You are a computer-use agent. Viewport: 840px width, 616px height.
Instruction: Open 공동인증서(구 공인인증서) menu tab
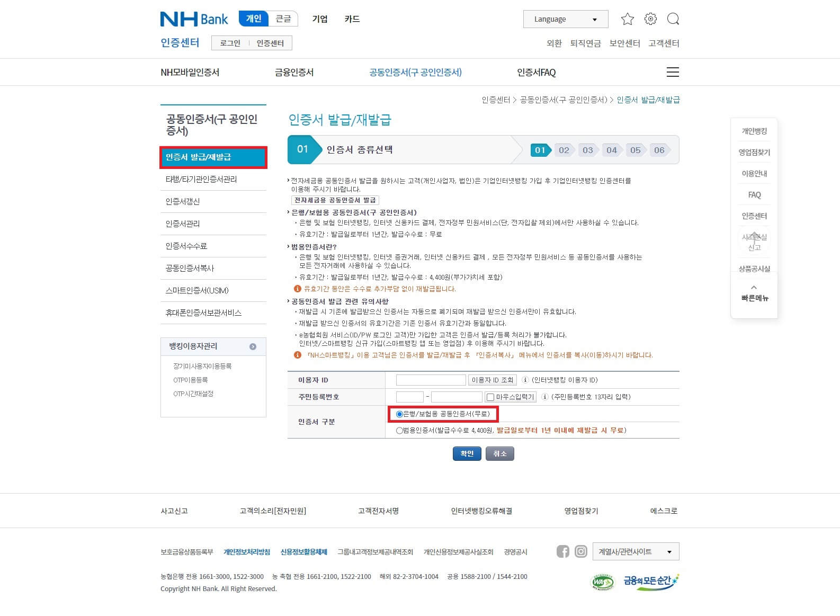[415, 72]
